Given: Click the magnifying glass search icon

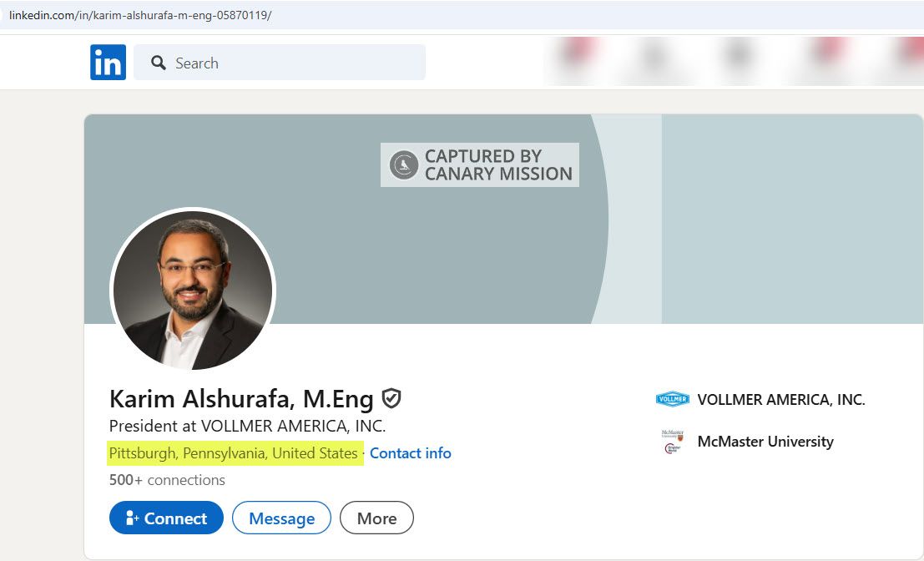Looking at the screenshot, I should 158,63.
